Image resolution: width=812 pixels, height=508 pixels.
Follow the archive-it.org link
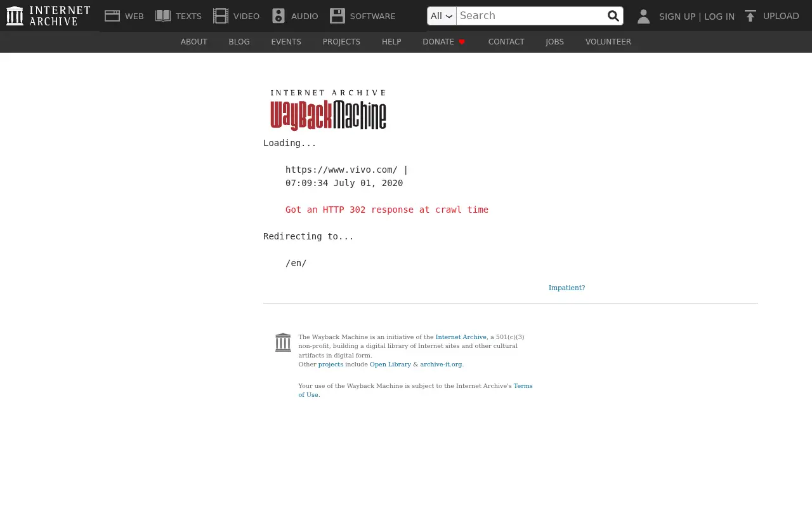coord(441,364)
